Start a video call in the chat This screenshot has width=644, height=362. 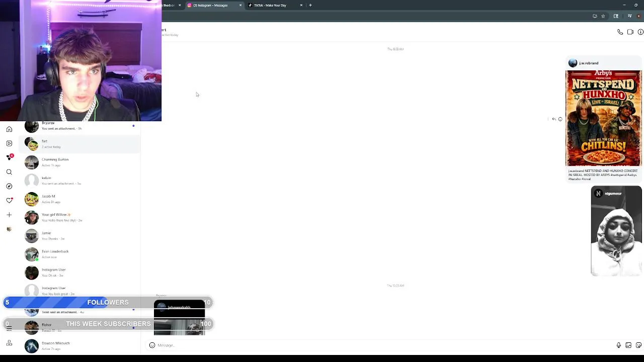point(630,32)
